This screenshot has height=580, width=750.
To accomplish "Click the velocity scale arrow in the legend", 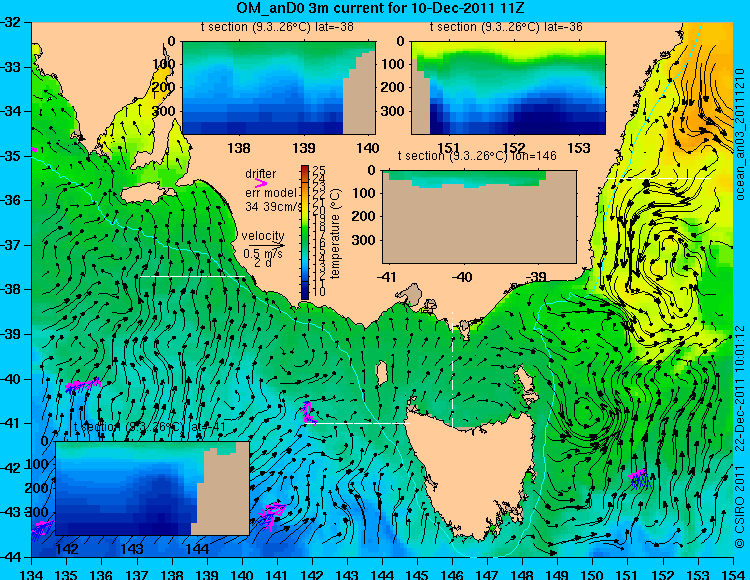I will (x=266, y=246).
